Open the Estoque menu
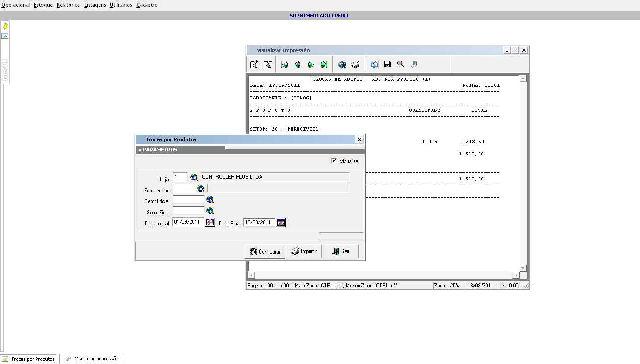640x364 pixels. (x=43, y=5)
